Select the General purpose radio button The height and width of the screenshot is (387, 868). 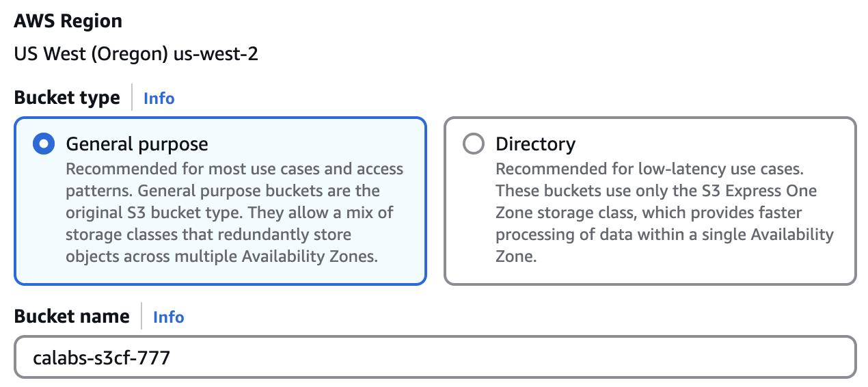click(43, 144)
